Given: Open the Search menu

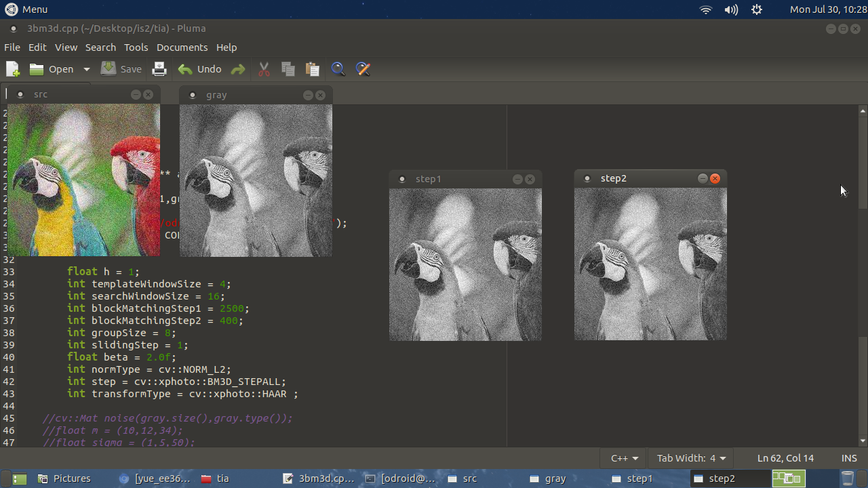Looking at the screenshot, I should (100, 47).
